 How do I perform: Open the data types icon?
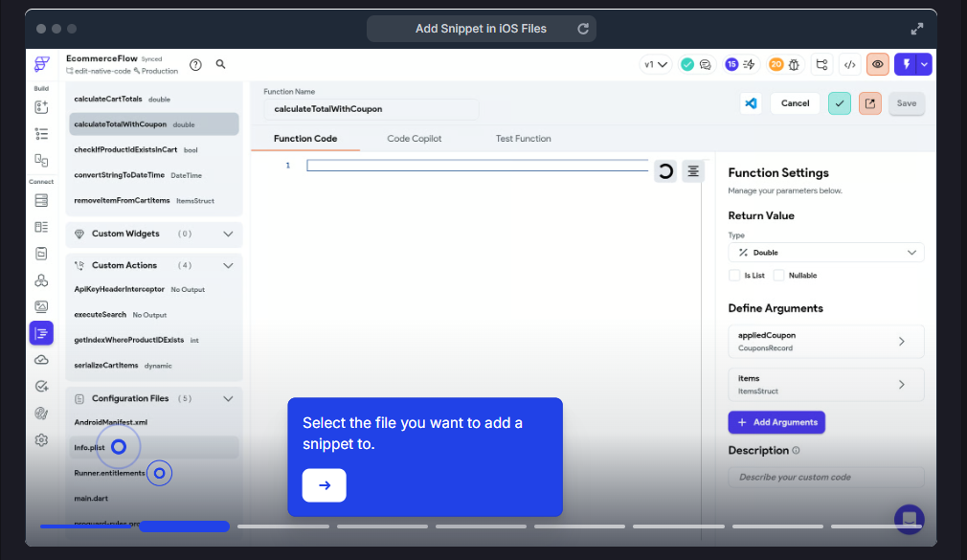tap(41, 227)
